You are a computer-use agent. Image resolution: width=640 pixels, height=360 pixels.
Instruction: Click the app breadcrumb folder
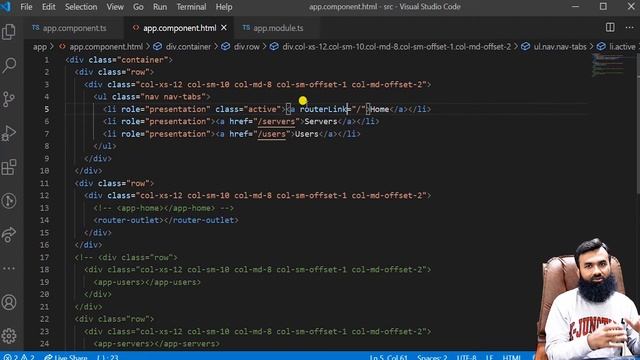click(x=40, y=47)
